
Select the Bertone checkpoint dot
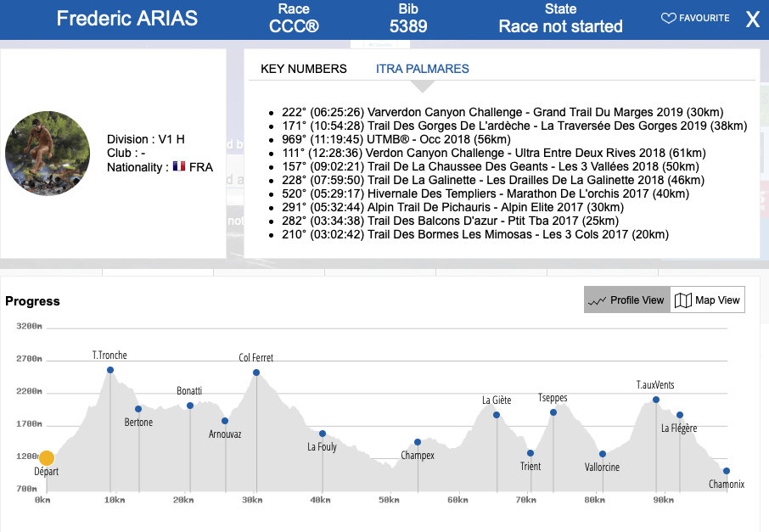(x=138, y=409)
